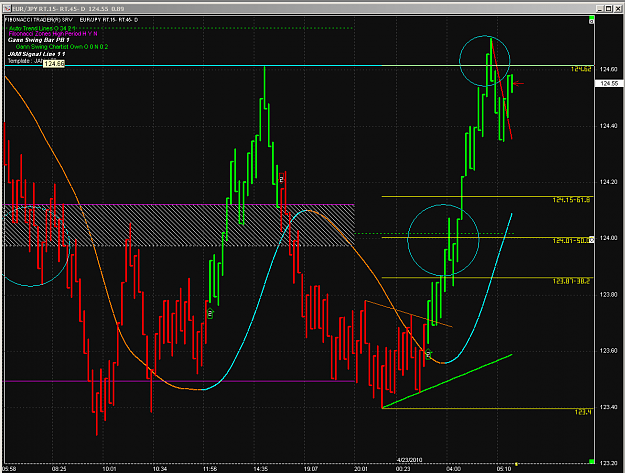The width and height of the screenshot is (625, 473).
Task: Click the small magnifier icon at chart top-right
Action: click(592, 22)
